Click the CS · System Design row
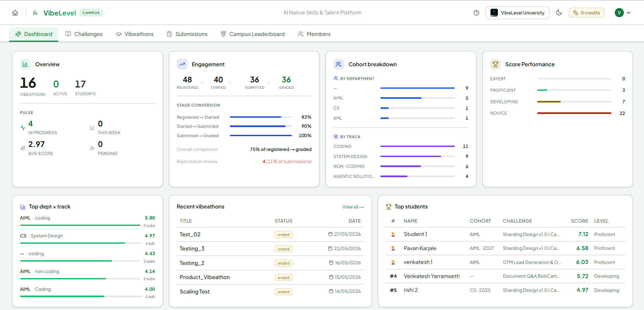The height and width of the screenshot is (310, 644). (x=87, y=239)
